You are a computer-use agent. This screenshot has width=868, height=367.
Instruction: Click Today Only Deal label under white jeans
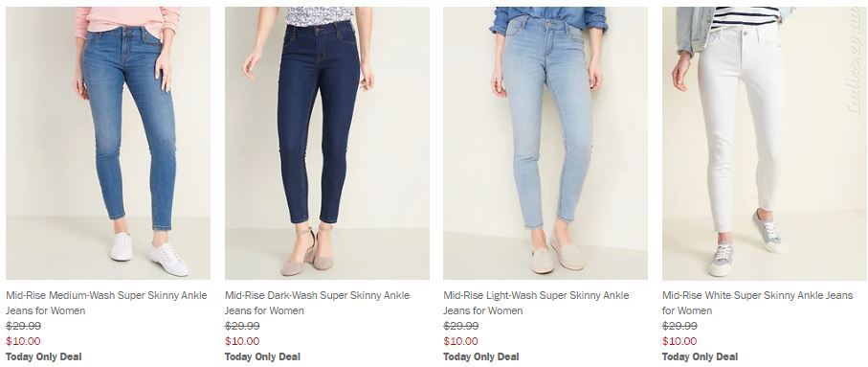[x=700, y=356]
